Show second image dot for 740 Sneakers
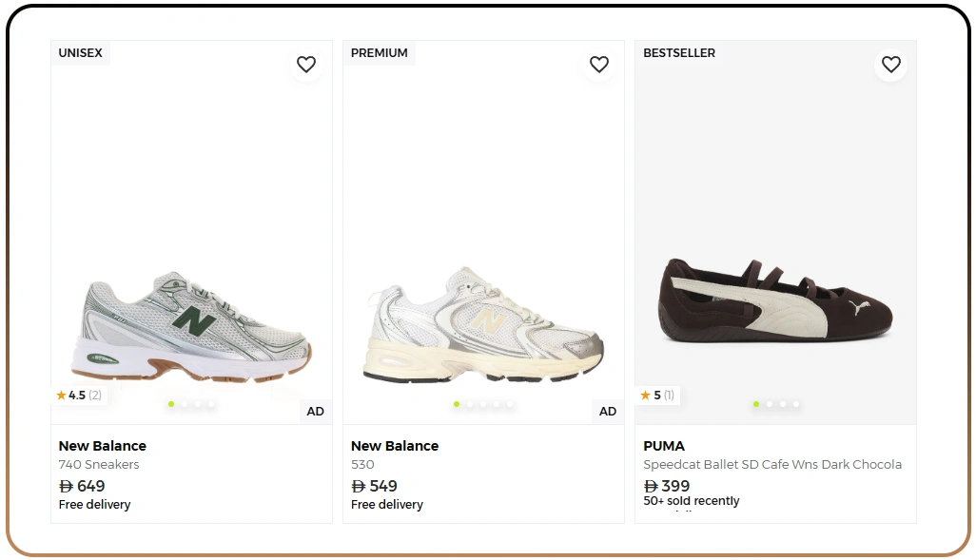 click(185, 404)
